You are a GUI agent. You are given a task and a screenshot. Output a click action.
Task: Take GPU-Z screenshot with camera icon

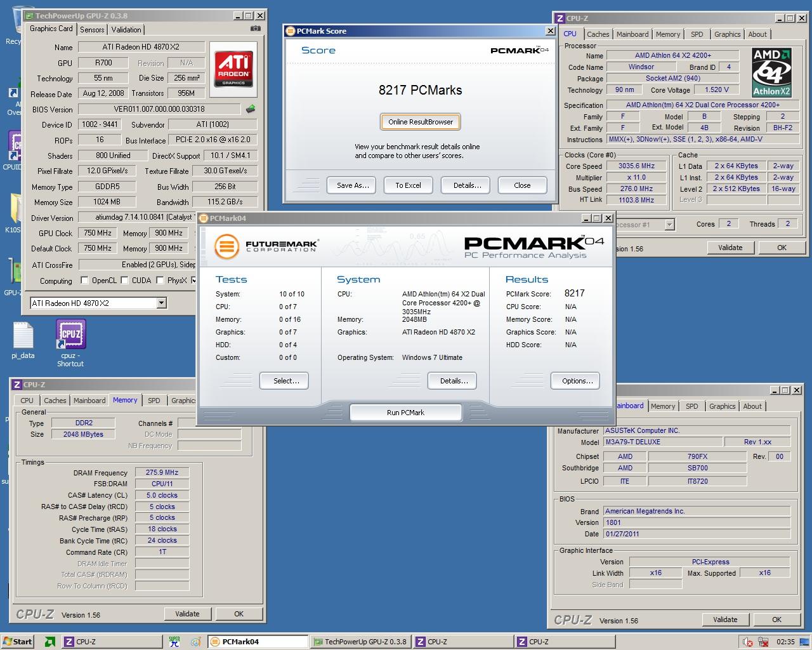tap(255, 29)
